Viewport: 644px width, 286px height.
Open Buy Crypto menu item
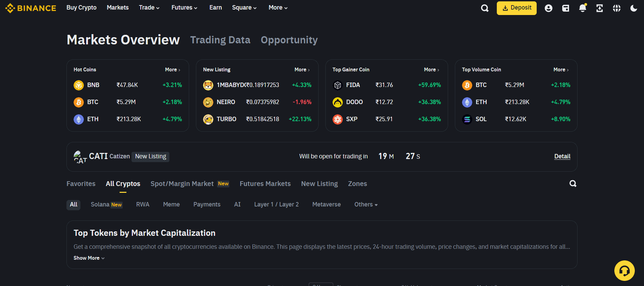pyautogui.click(x=81, y=8)
